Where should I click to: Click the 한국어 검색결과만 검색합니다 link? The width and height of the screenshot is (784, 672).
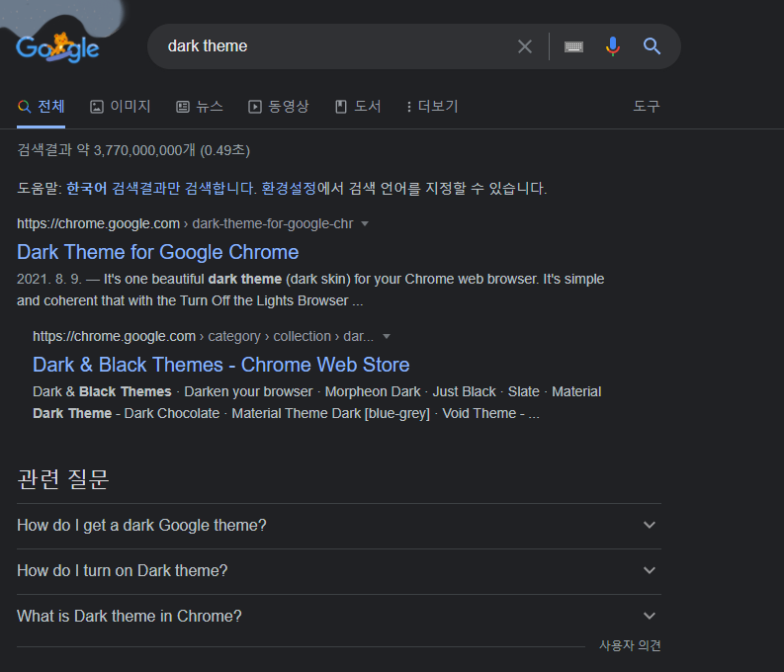[x=161, y=189]
